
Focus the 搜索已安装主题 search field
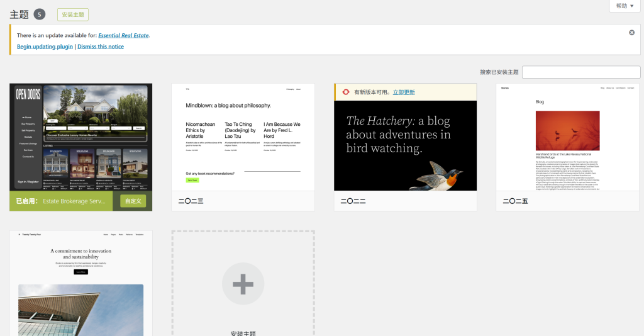click(580, 72)
